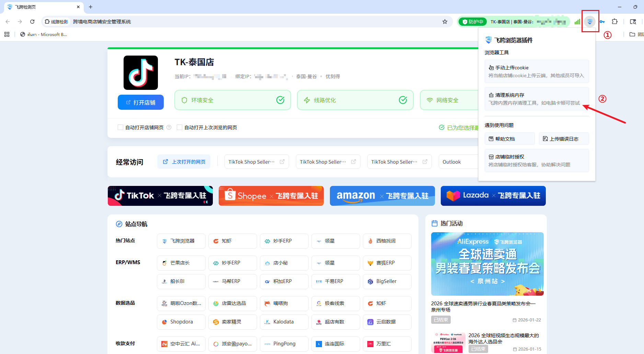
Task: Open a new browser tab with plus
Action: (91, 7)
